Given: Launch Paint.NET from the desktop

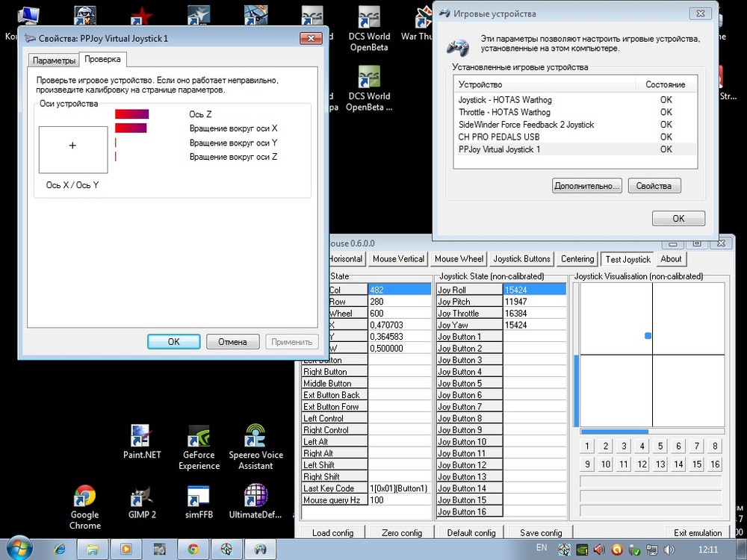Looking at the screenshot, I should [141, 441].
